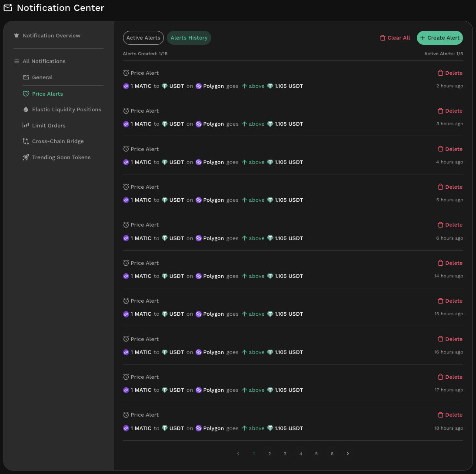Image resolution: width=476 pixels, height=474 pixels.
Task: Open Limit Orders notifications section
Action: 49,126
